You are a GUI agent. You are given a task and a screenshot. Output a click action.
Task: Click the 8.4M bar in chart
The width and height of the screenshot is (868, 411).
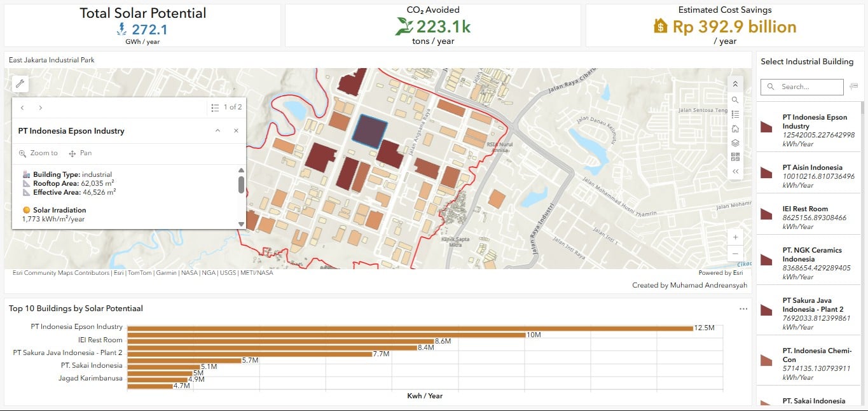[272, 348]
